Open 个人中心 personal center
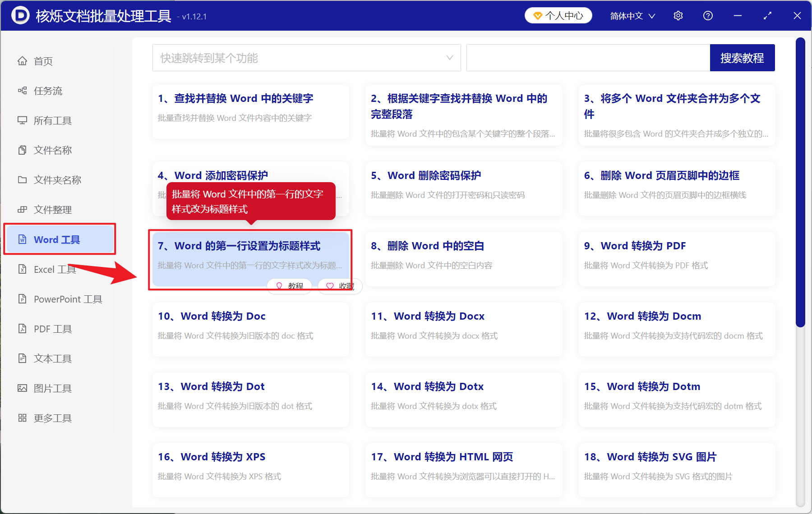812x514 pixels. tap(558, 15)
